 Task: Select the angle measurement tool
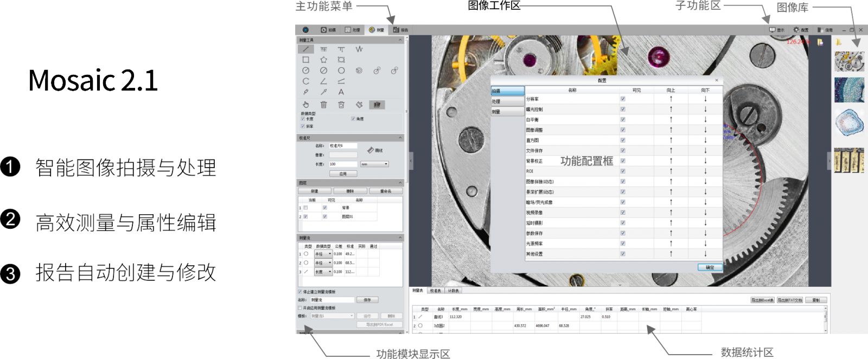click(324, 81)
